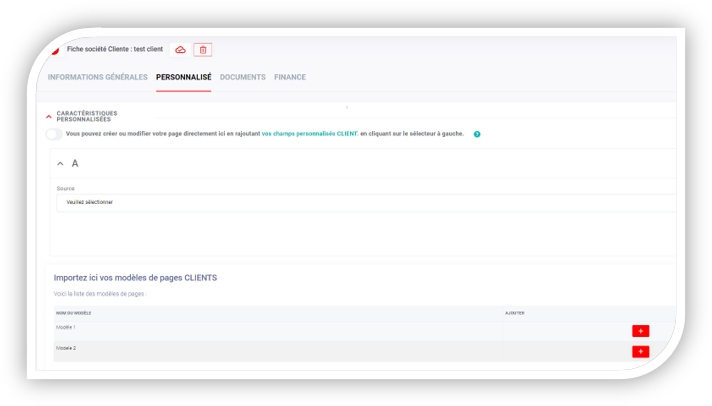Open the Source dropdown Veuillez sélectionner
712x406 pixels.
pyautogui.click(x=366, y=203)
